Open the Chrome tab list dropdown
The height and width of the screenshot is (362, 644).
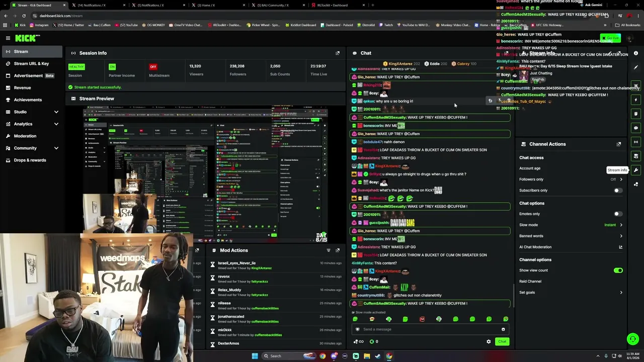point(6,5)
